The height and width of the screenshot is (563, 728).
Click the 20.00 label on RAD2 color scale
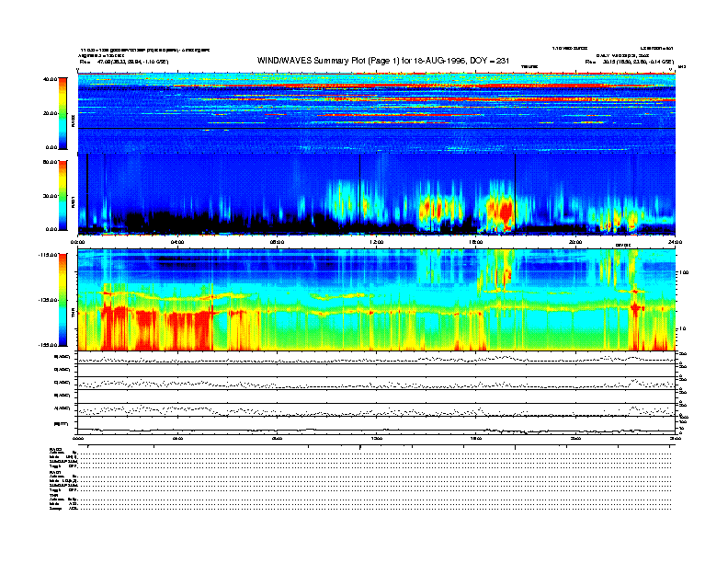coord(51,113)
